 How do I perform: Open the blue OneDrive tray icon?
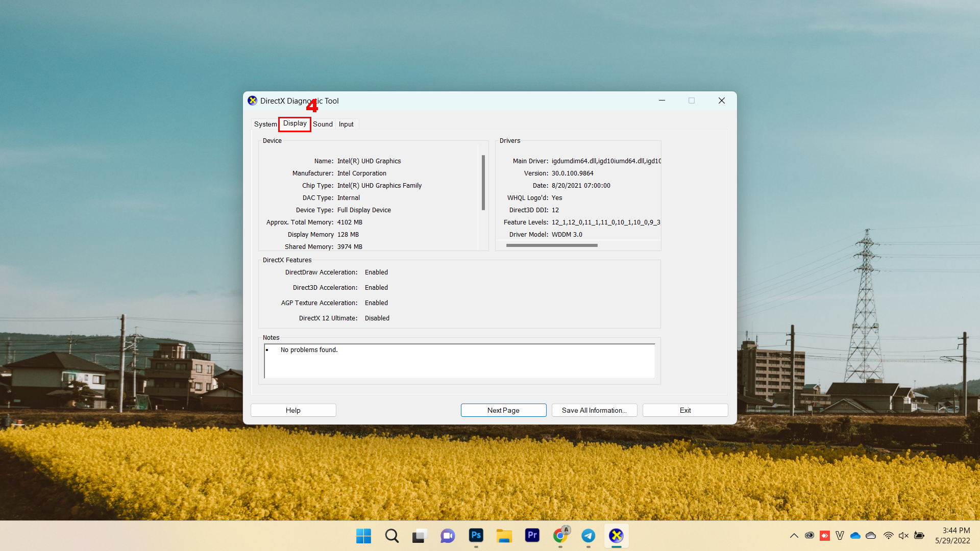coord(855,536)
